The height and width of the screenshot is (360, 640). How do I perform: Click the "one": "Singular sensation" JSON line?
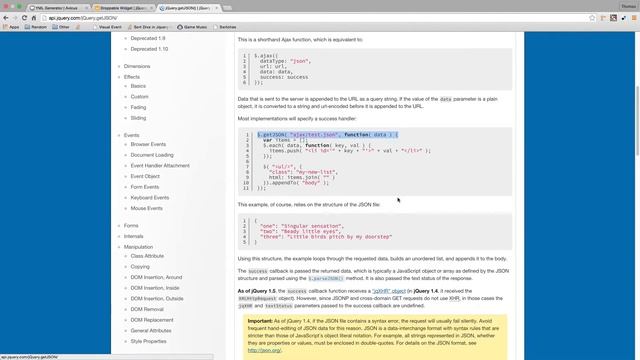pyautogui.click(x=302, y=226)
